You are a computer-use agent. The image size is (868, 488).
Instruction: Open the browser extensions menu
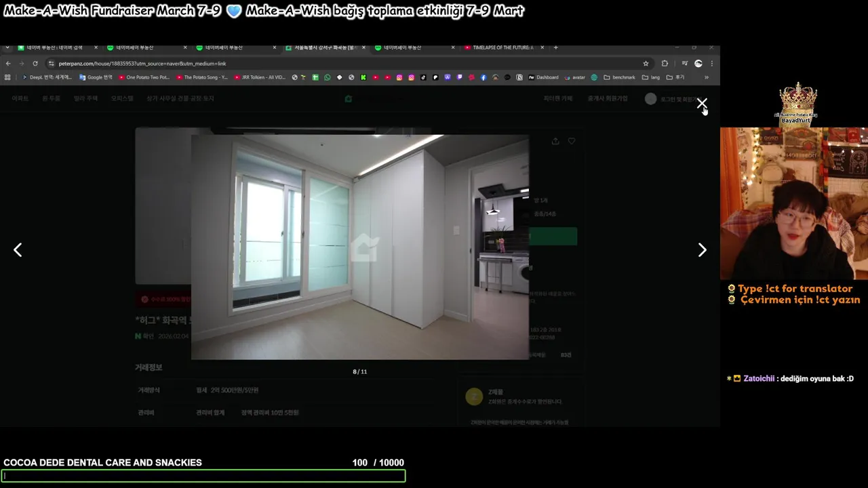[665, 64]
